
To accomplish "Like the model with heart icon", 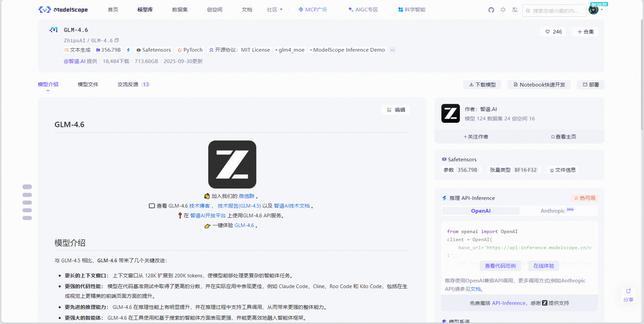I will tap(553, 32).
